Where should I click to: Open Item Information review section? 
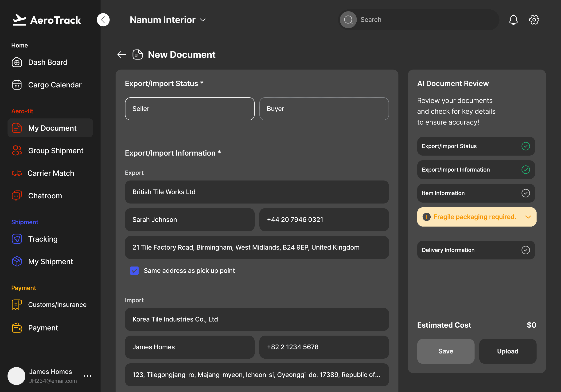(476, 193)
